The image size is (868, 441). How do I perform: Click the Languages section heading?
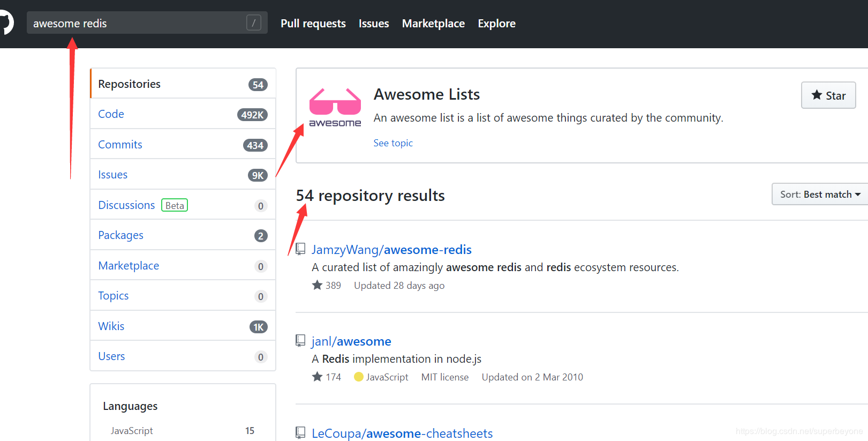pos(130,406)
